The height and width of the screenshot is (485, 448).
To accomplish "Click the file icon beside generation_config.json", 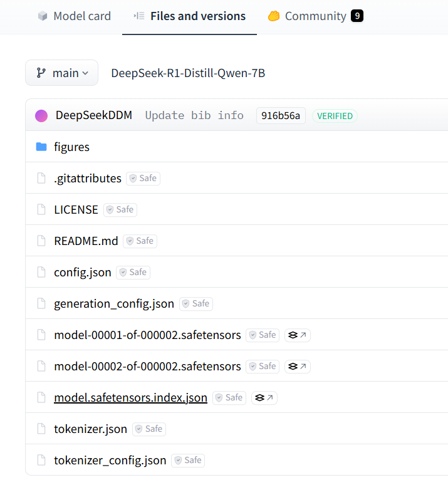I will click(41, 304).
